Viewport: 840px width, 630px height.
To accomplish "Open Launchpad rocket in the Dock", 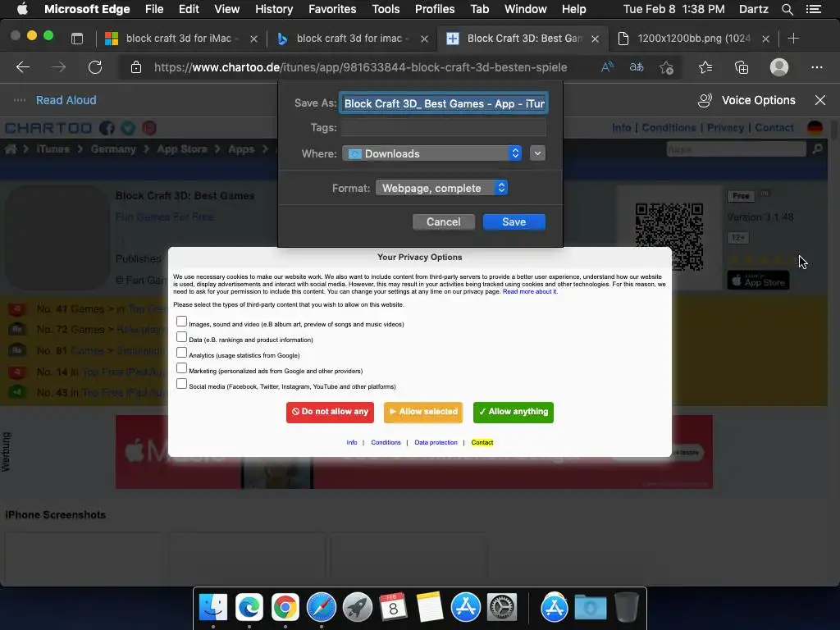I will 358,607.
